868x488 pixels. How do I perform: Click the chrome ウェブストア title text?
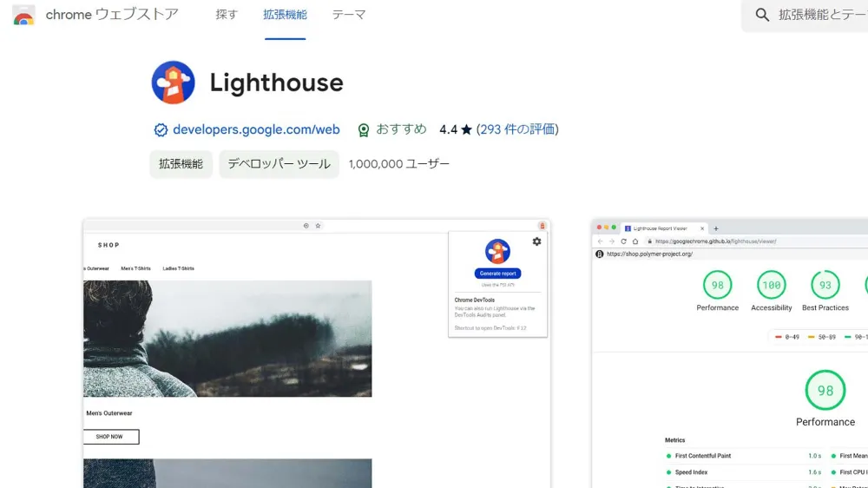click(112, 15)
